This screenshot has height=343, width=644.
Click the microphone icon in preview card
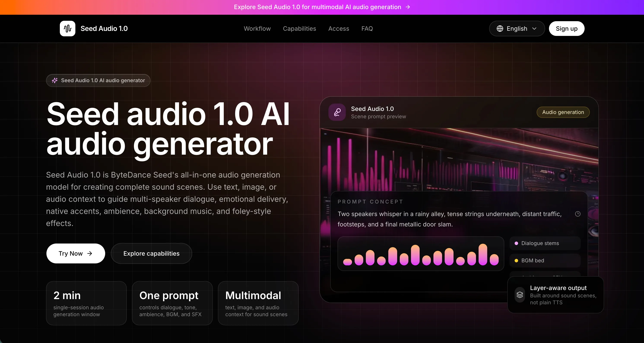pyautogui.click(x=337, y=112)
